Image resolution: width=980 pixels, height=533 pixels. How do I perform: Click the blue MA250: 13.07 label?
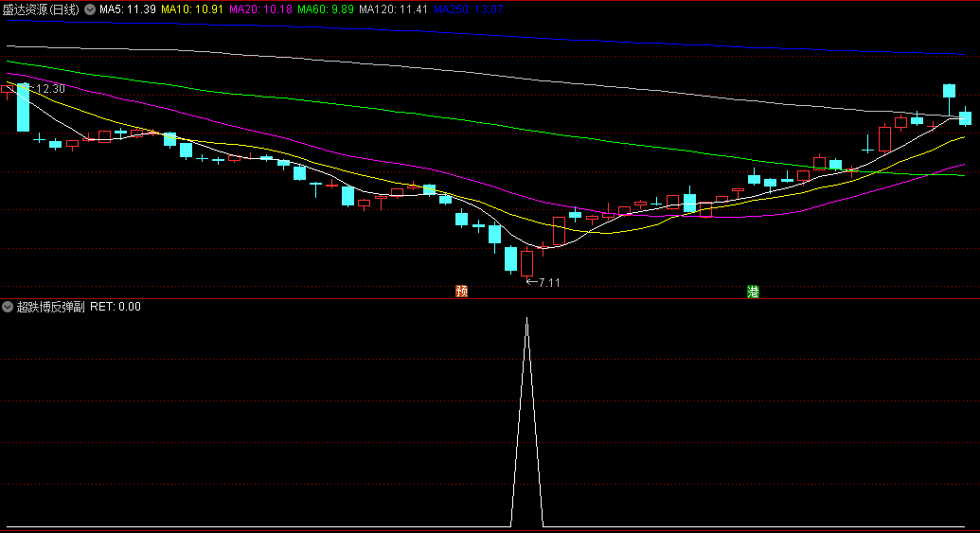coord(468,9)
